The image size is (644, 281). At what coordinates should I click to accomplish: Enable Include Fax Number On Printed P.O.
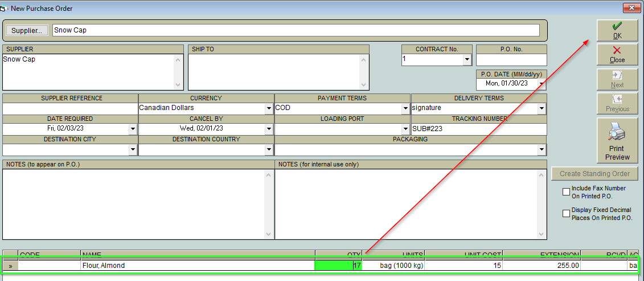tap(567, 192)
